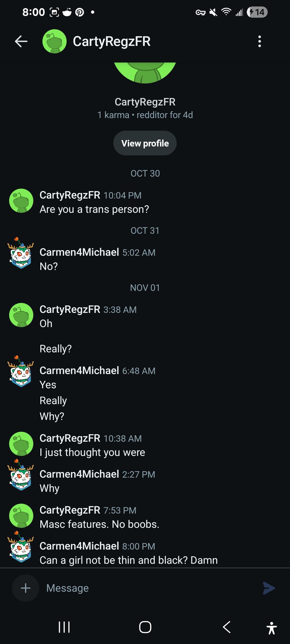Viewport: 290px width, 644px height.
Task: Focus the Message input field
Action: coord(150,588)
